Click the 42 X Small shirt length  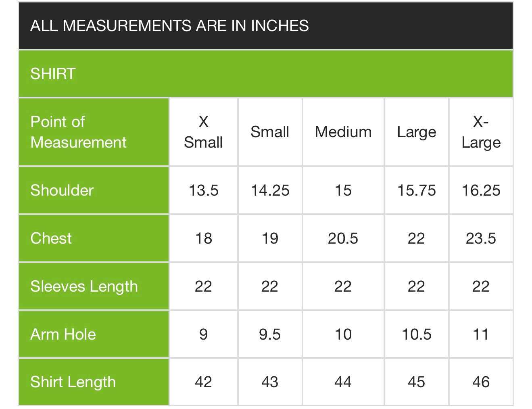(x=203, y=382)
